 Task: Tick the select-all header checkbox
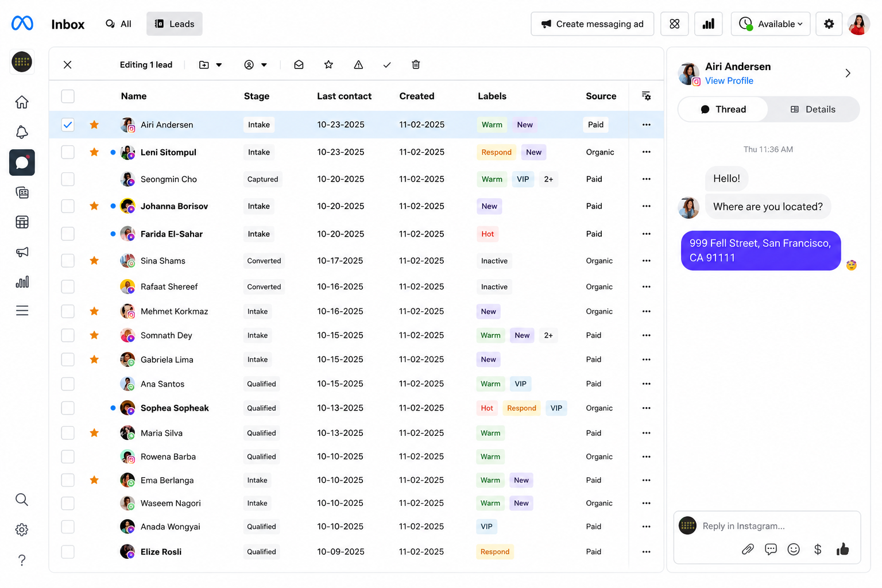(68, 96)
